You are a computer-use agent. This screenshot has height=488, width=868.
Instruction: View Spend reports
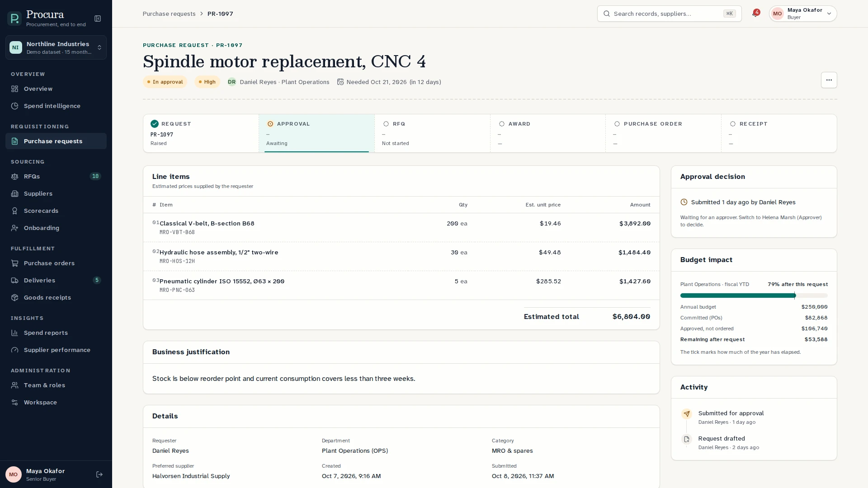pyautogui.click(x=56, y=333)
